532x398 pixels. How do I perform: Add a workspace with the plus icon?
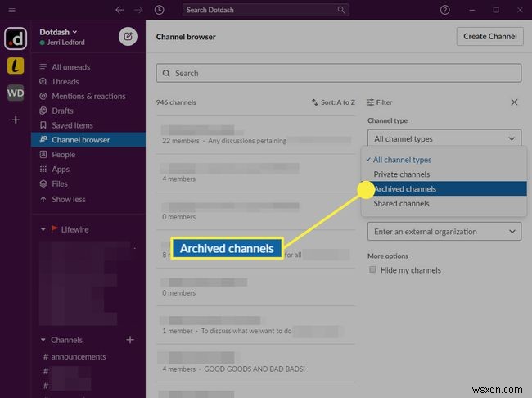[16, 120]
